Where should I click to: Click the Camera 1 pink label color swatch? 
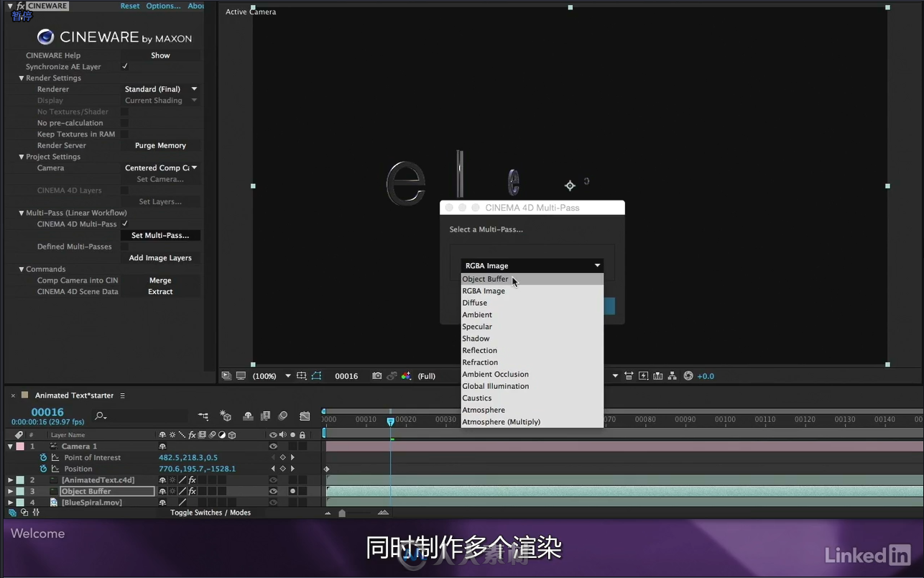pos(20,446)
